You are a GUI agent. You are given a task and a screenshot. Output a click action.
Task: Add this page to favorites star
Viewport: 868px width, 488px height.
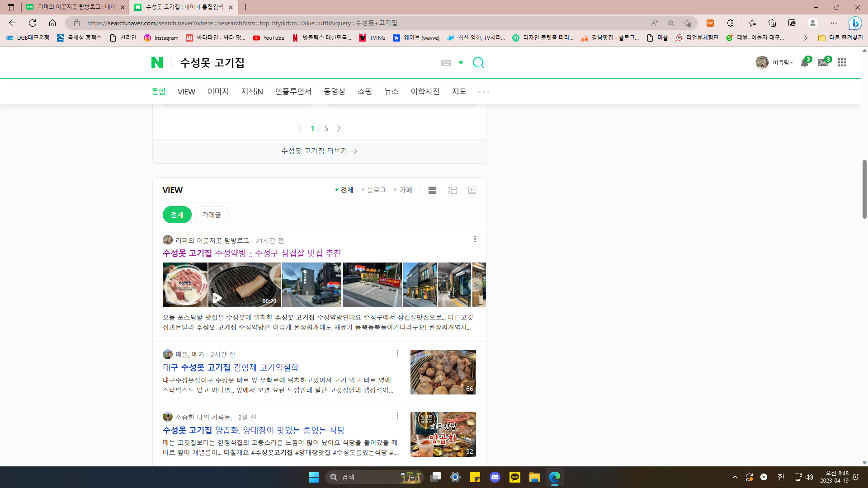(x=687, y=23)
